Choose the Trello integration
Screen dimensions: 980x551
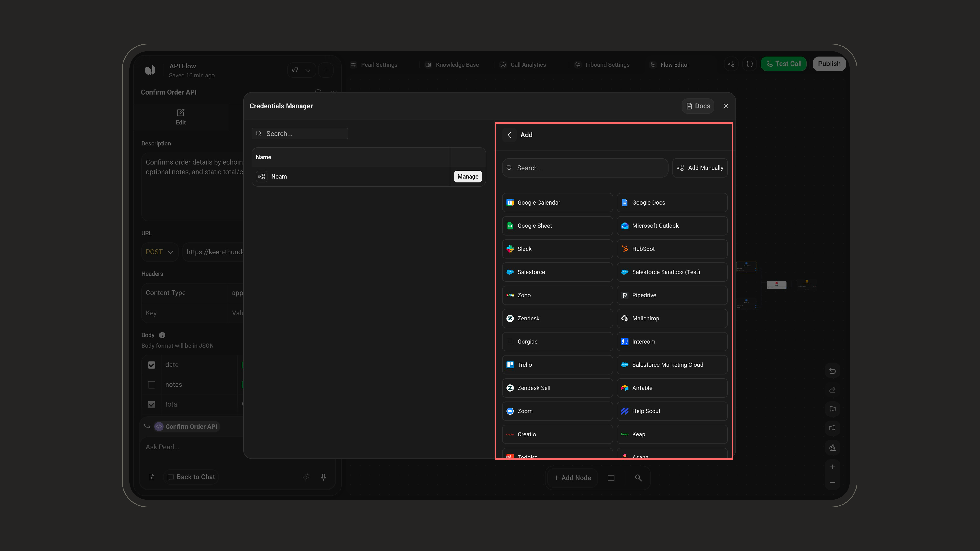click(557, 365)
